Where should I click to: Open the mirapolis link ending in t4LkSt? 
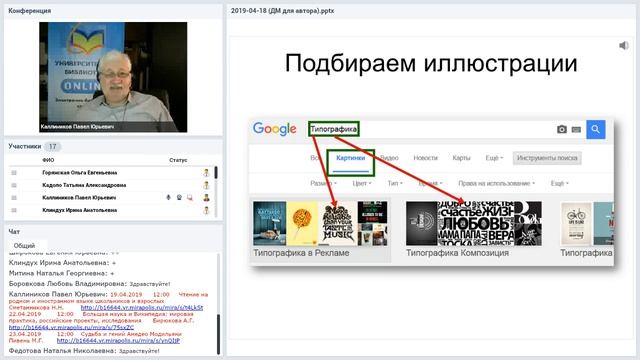[142, 307]
